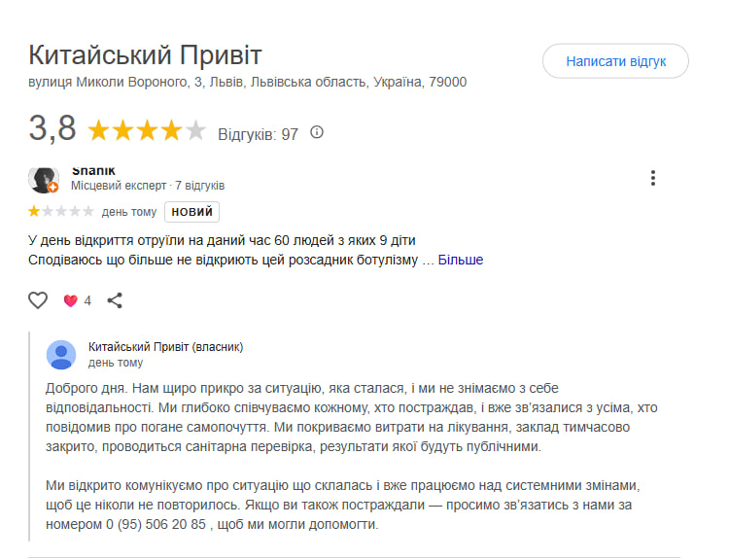This screenshot has width=729, height=560.
Task: Click the Китайський Привіт heading
Action: (146, 53)
